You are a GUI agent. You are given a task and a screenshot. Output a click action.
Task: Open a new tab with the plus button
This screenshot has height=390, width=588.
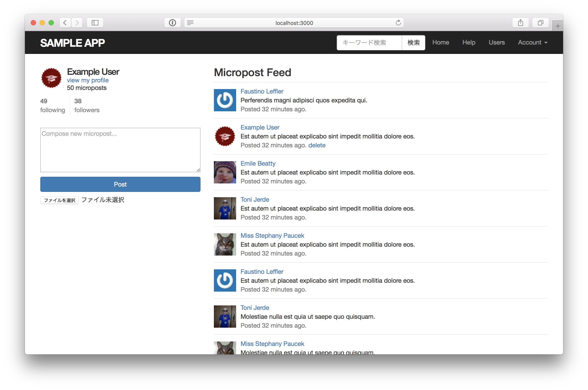click(x=558, y=26)
